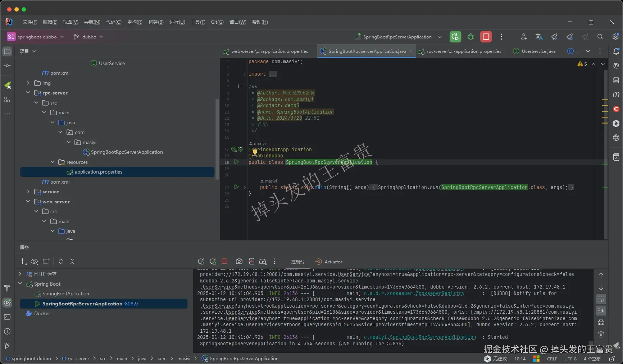The image size is (623, 364).
Task: Open the Commit tool window icon
Action: pos(7,66)
